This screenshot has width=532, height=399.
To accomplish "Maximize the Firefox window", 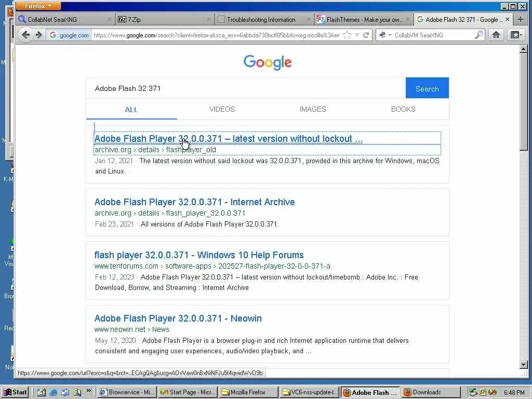I will pyautogui.click(x=513, y=6).
